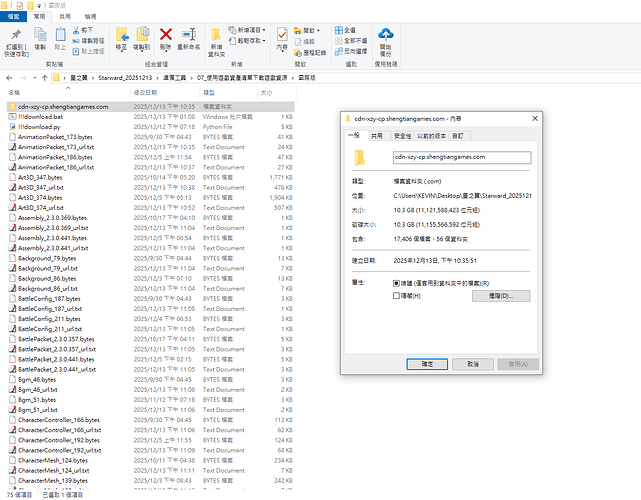
Task: Open the View ribbon tab
Action: click(90, 17)
